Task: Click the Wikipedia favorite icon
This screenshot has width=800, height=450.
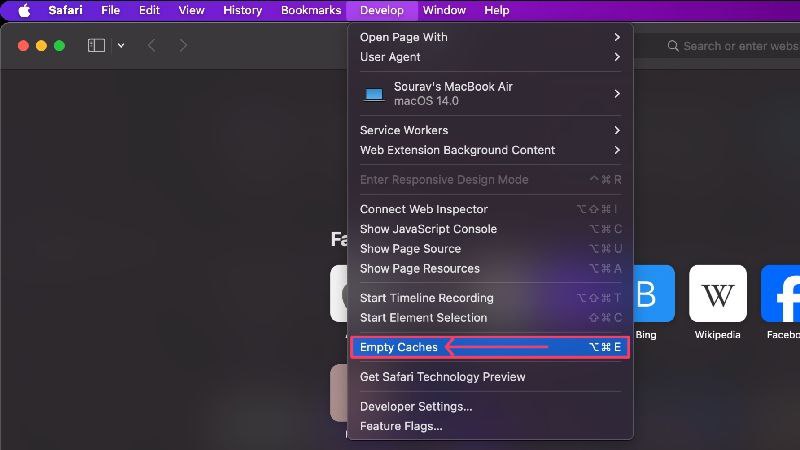Action: (717, 293)
